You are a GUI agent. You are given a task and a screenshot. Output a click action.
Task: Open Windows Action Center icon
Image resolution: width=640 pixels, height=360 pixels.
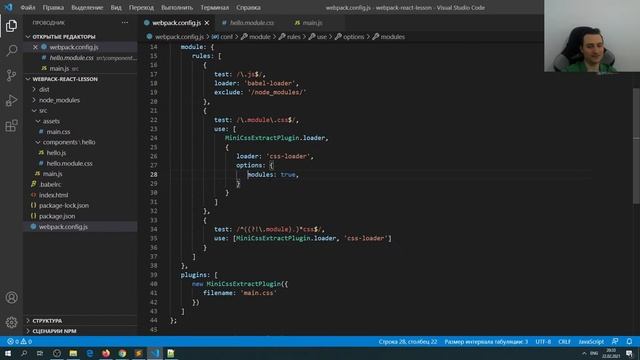(629, 353)
